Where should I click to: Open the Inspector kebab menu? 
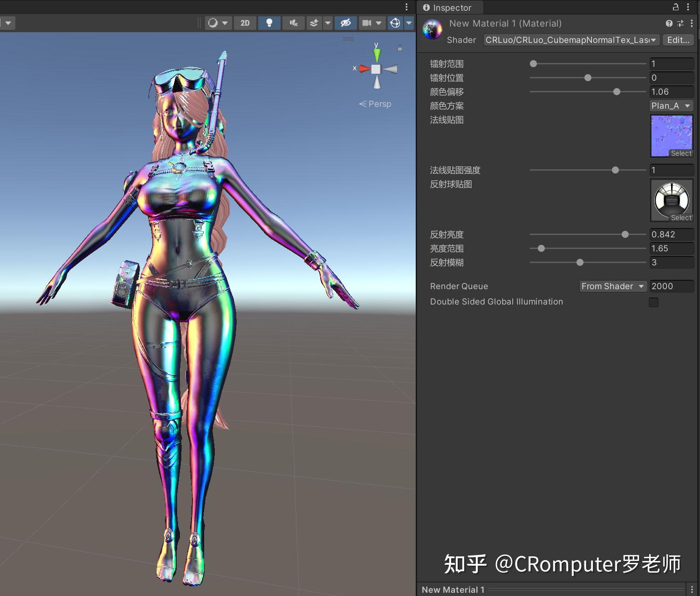pyautogui.click(x=688, y=7)
